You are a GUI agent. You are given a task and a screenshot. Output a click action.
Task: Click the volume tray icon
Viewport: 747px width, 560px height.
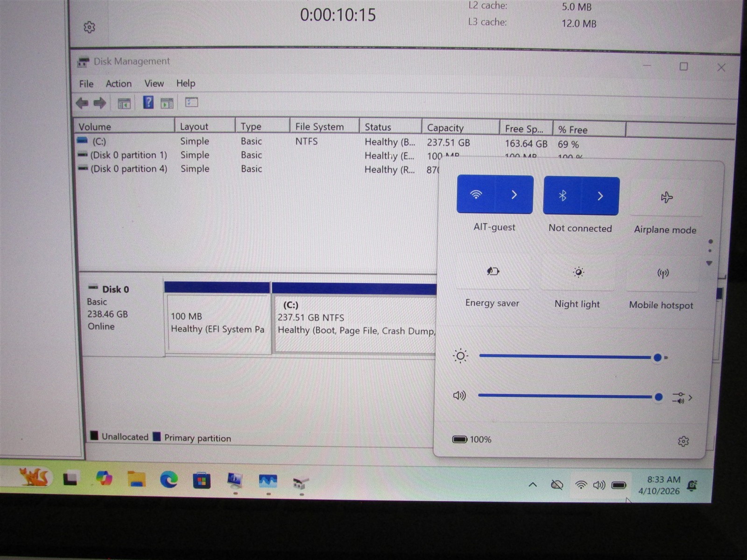click(x=599, y=485)
